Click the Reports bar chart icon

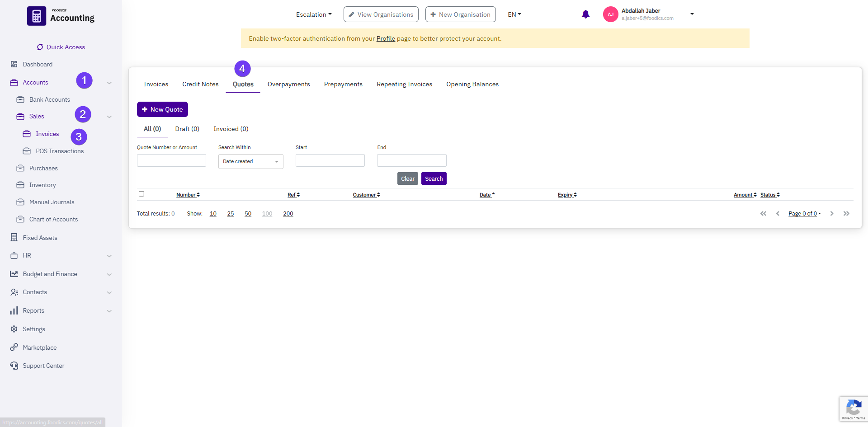(14, 310)
